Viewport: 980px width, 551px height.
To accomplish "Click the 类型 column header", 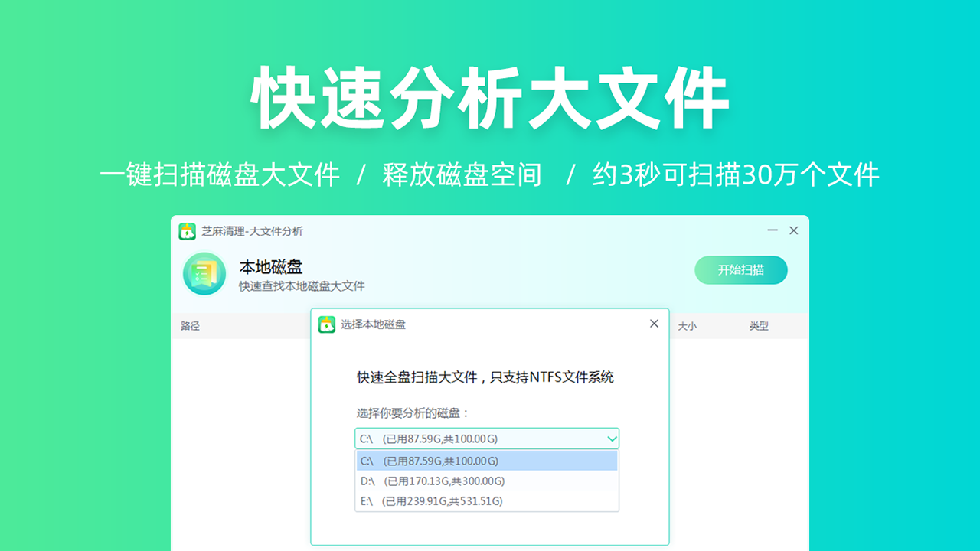I will 759,326.
